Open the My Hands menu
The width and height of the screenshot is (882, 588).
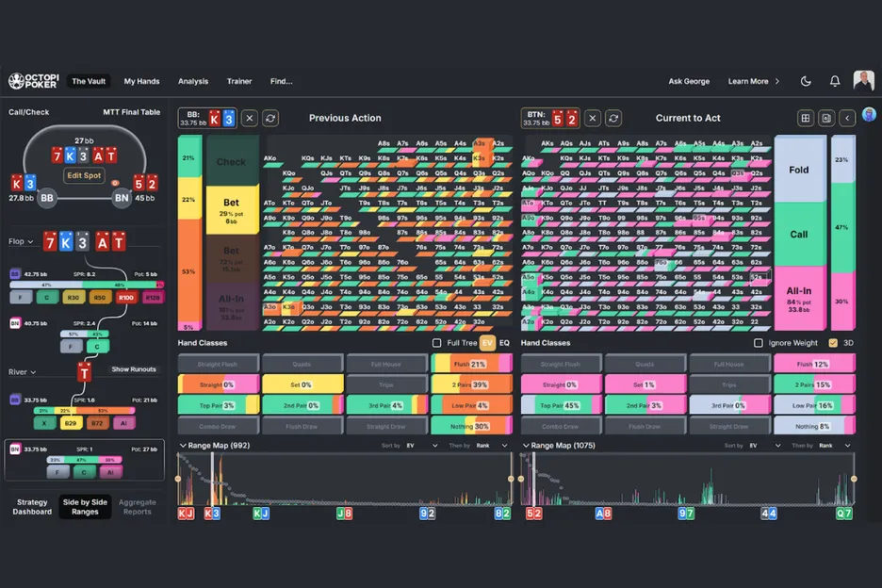pyautogui.click(x=141, y=82)
